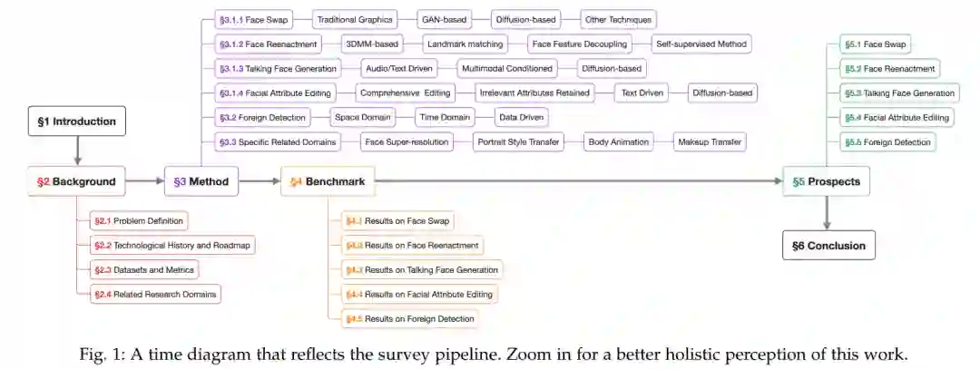Open §4.3 Results on Talking Face Generation
Viewport: 980px width, 369px height.
coord(421,269)
